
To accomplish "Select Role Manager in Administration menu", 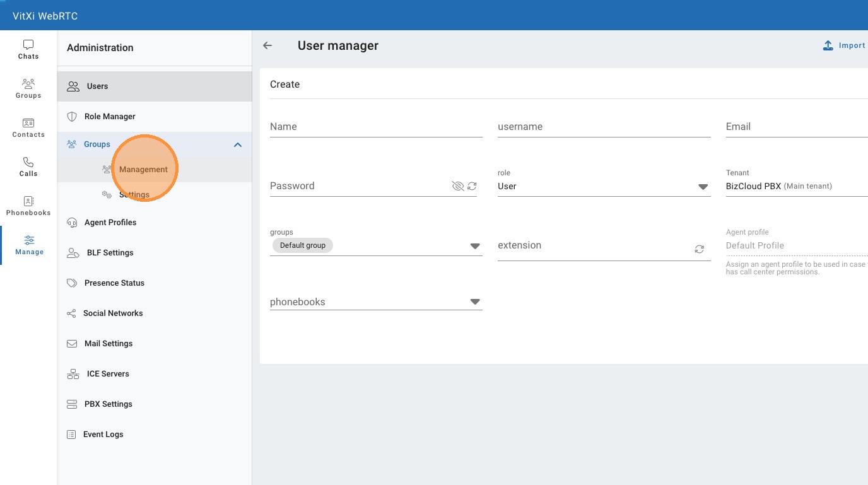I will (110, 117).
